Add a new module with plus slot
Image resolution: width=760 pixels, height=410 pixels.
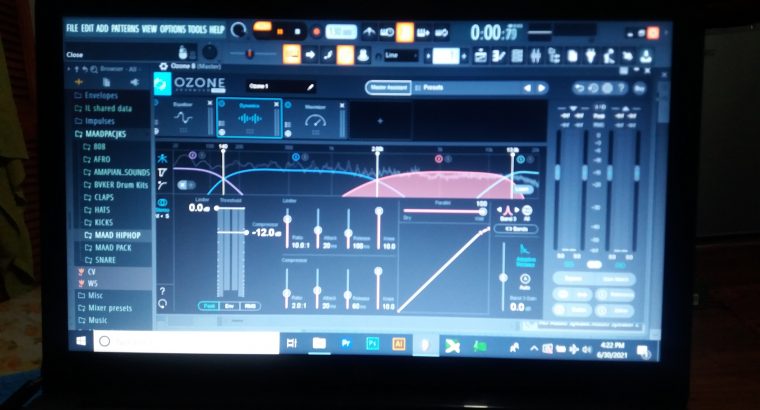tap(380, 121)
